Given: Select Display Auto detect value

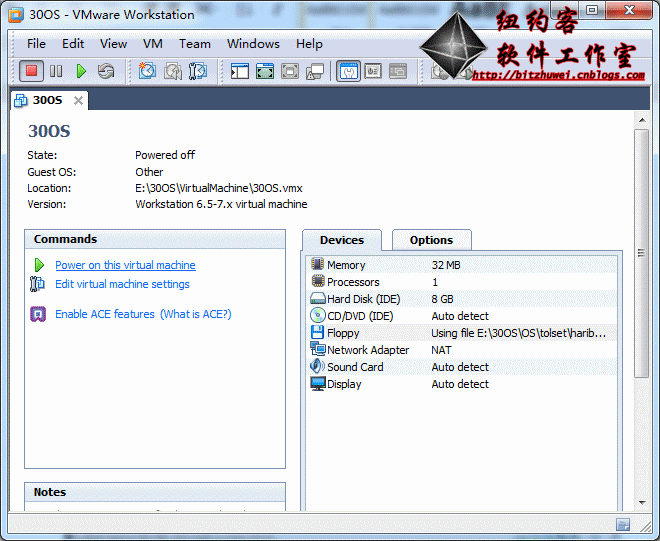Looking at the screenshot, I should coord(460,384).
